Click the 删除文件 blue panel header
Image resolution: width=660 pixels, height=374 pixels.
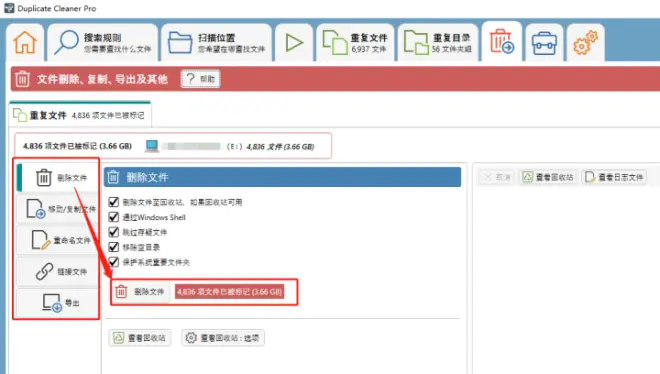point(282,177)
